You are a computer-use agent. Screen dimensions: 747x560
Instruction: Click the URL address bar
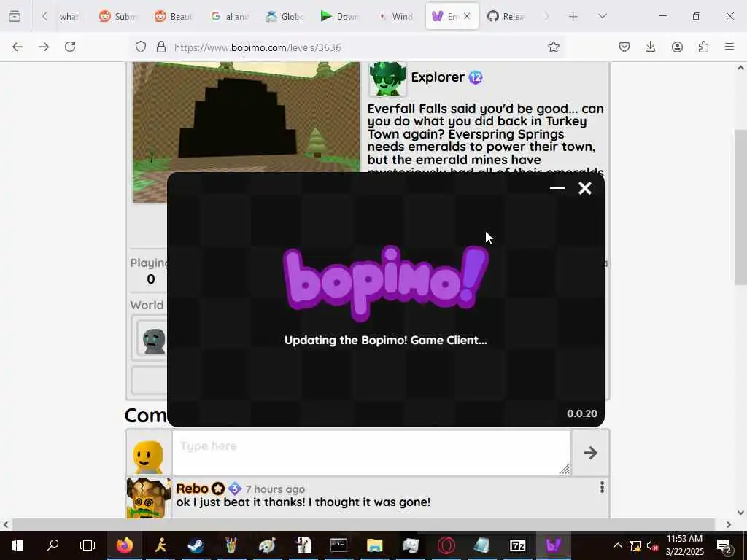coord(352,47)
